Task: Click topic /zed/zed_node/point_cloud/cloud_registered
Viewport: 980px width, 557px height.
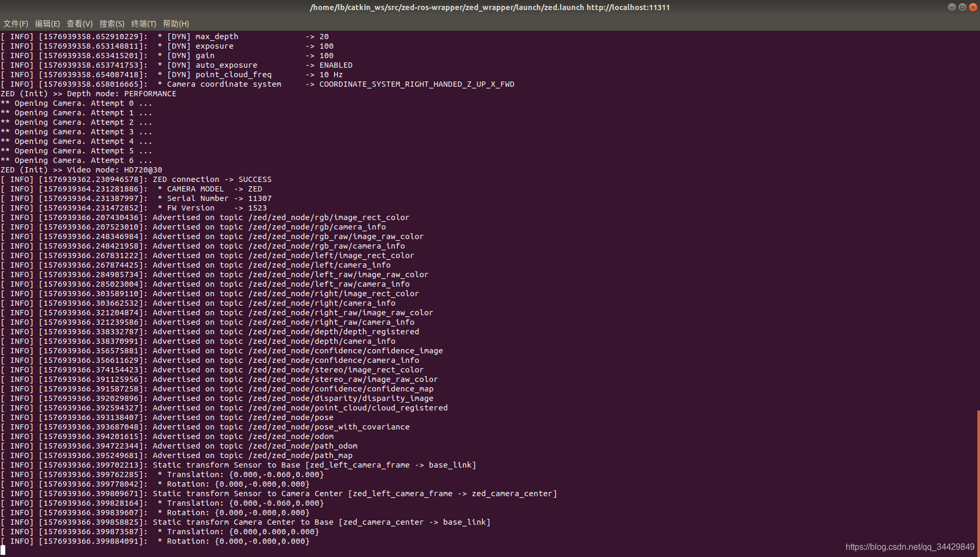Action: point(348,408)
